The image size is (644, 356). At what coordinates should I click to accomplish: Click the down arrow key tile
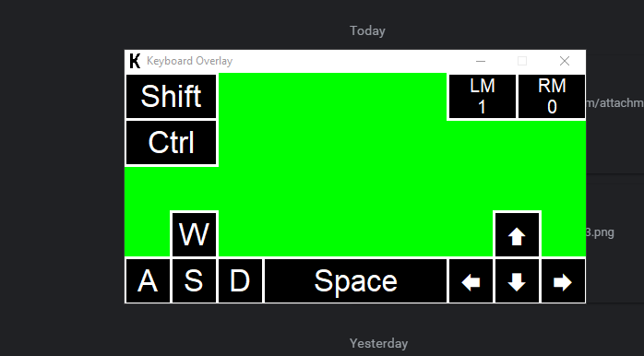(x=517, y=281)
